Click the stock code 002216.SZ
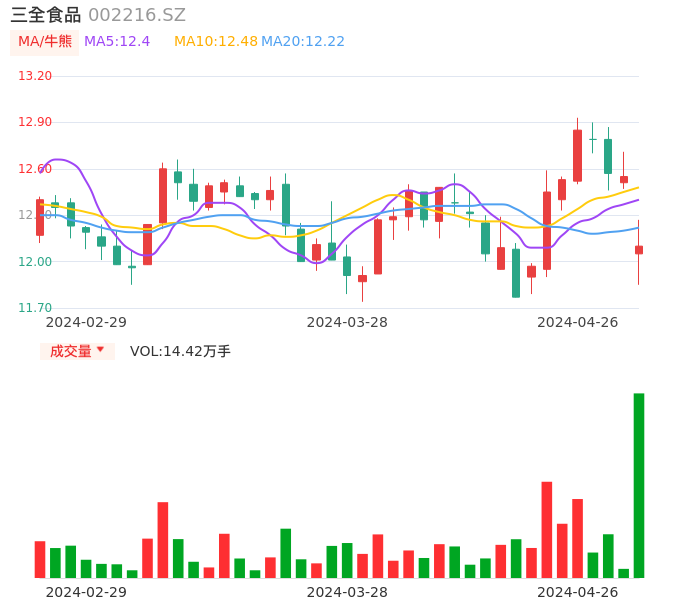The image size is (686, 606). [x=137, y=15]
